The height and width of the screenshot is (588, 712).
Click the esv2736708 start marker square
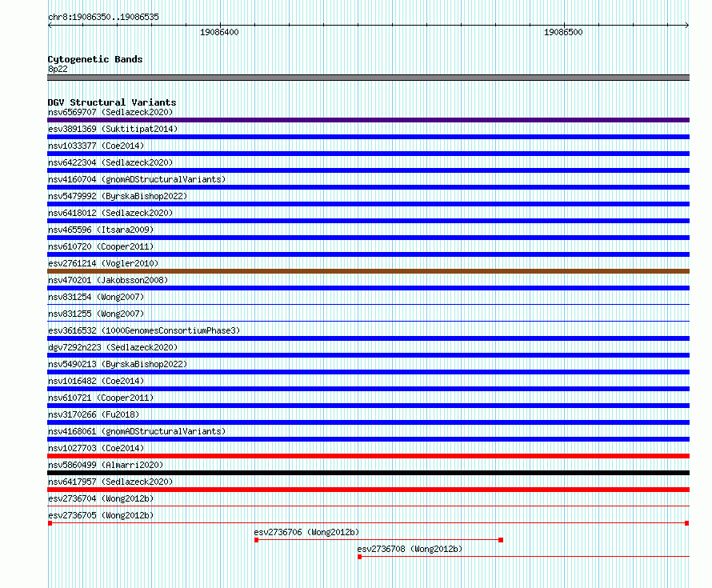[360, 557]
